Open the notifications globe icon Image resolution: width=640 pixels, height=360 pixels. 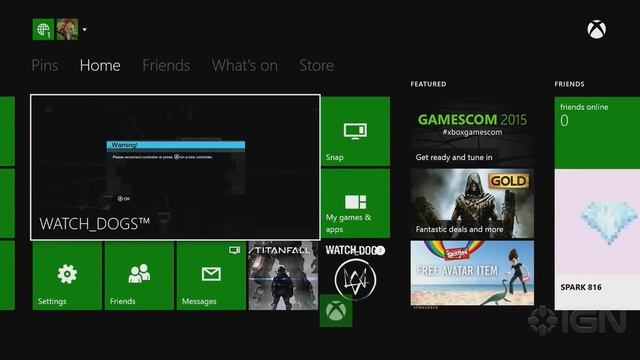pyautogui.click(x=43, y=29)
